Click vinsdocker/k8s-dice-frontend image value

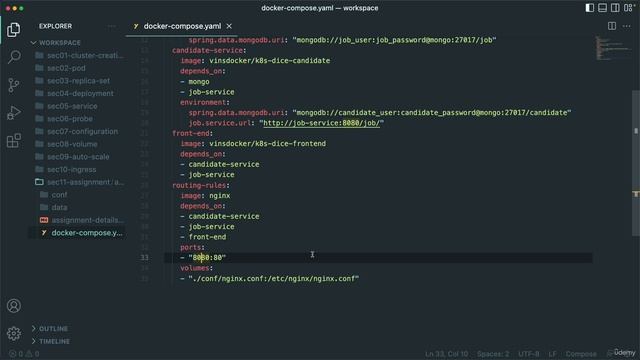click(267, 144)
